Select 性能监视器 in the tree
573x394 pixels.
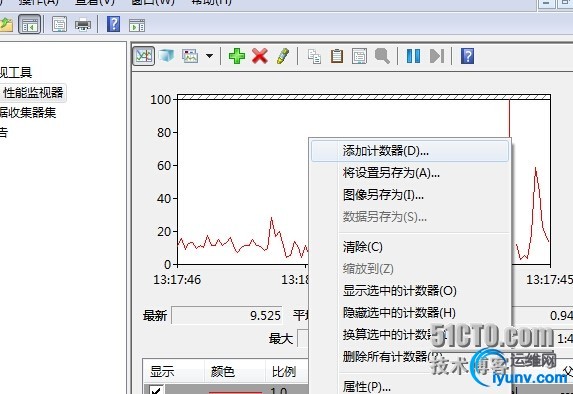click(33, 92)
